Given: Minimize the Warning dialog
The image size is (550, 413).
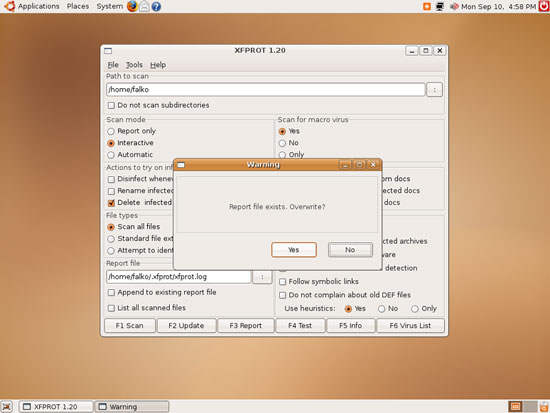Looking at the screenshot, I should (x=345, y=165).
